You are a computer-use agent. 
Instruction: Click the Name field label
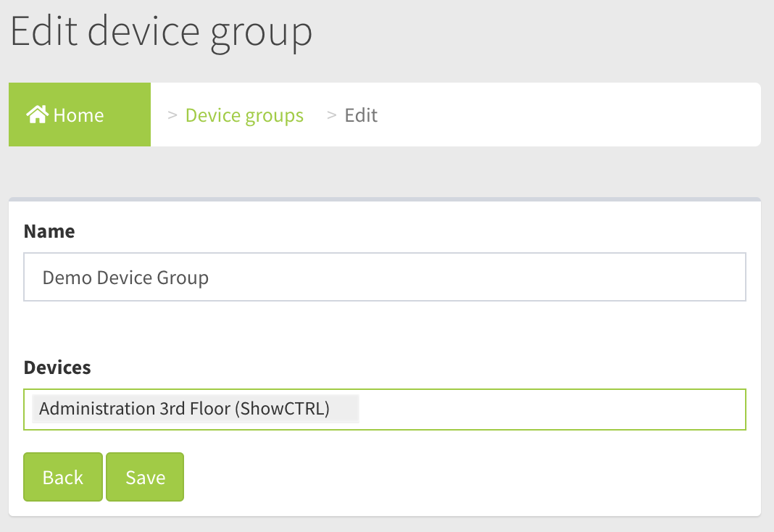[49, 231]
